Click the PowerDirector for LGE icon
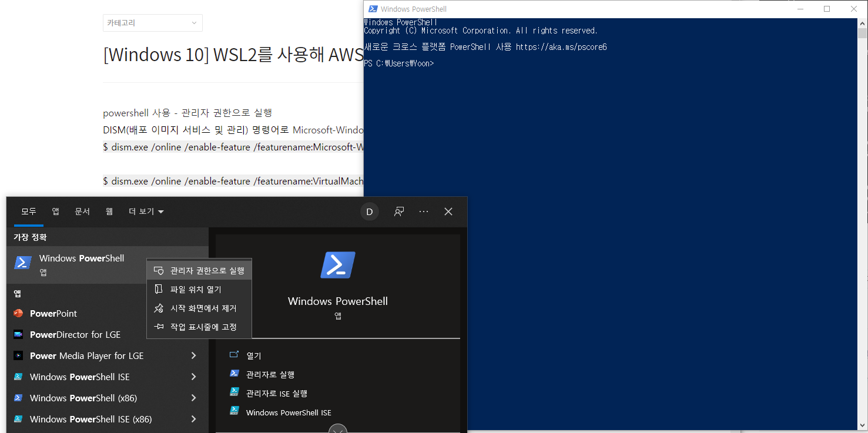The width and height of the screenshot is (868, 433). (18, 334)
